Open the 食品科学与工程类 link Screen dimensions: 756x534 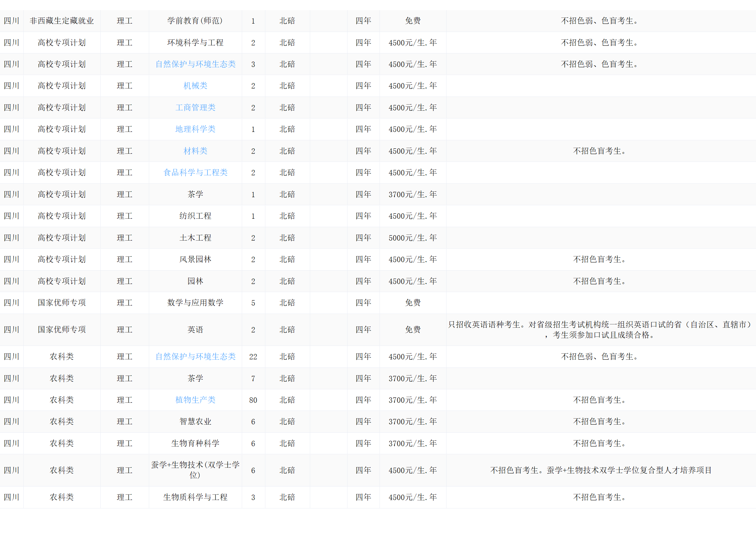coord(195,173)
